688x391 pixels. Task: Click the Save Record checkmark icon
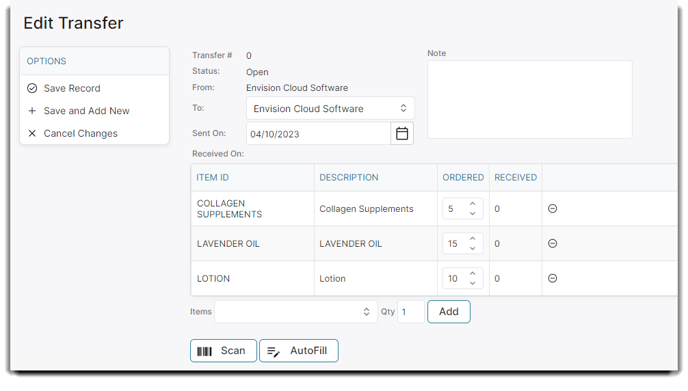tap(32, 88)
